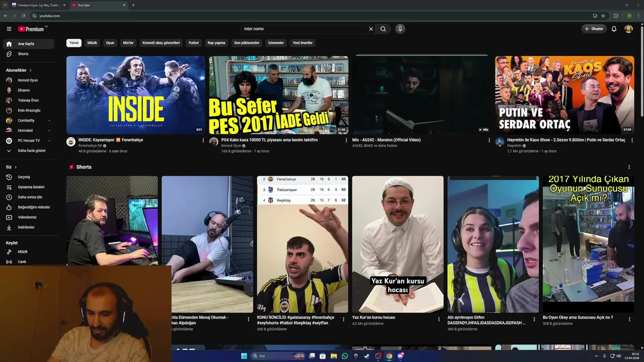Viewport: 644px width, 362px height.
Task: Open Müzik under Keşfet
Action: tap(28, 251)
